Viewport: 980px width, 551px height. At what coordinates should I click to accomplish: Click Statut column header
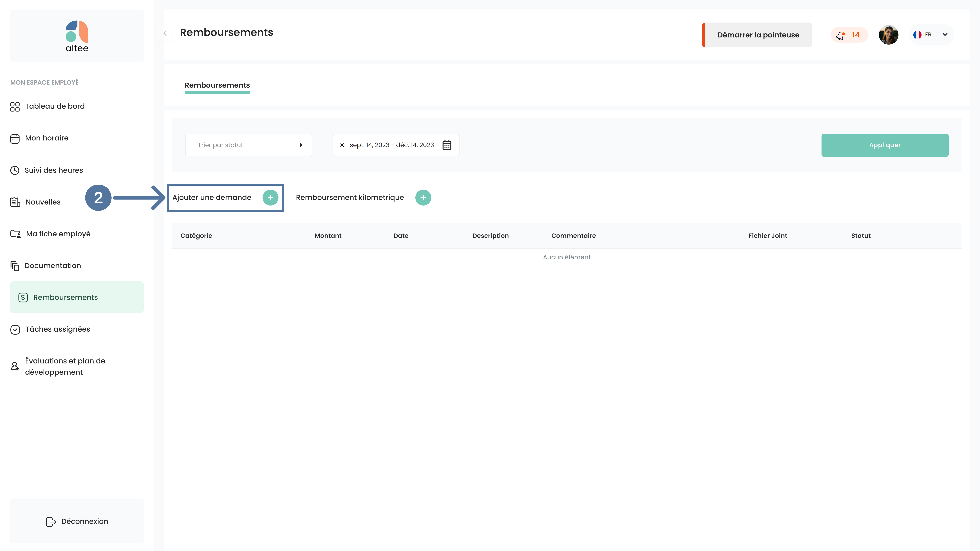click(x=861, y=236)
